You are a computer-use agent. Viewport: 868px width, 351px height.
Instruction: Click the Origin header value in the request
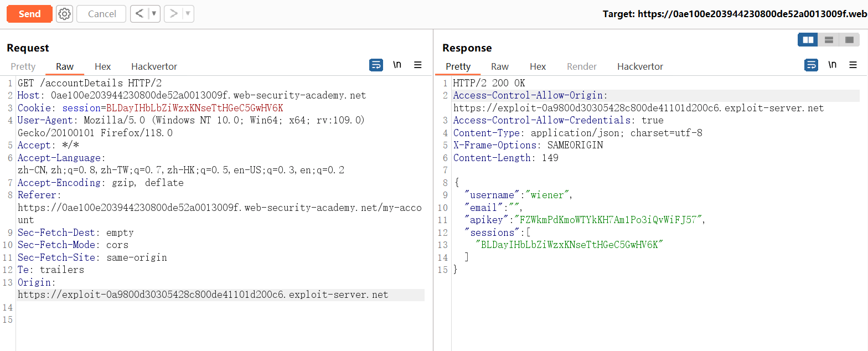(203, 295)
